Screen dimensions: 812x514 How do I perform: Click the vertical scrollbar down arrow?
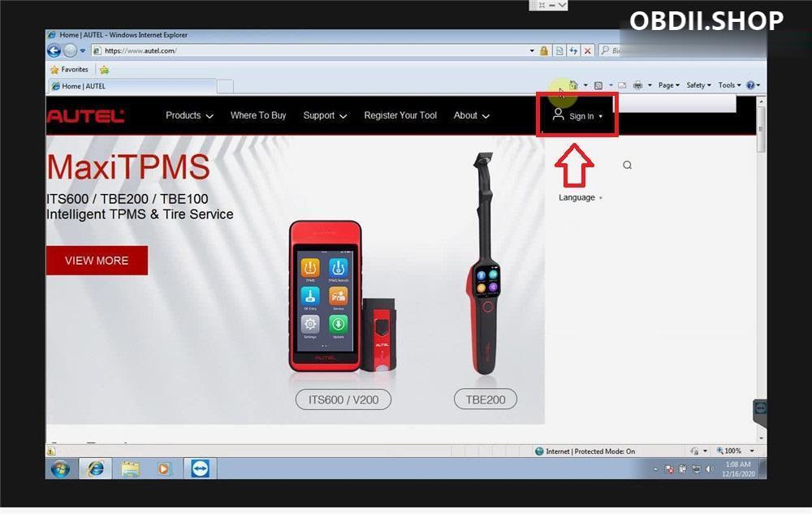(761, 438)
